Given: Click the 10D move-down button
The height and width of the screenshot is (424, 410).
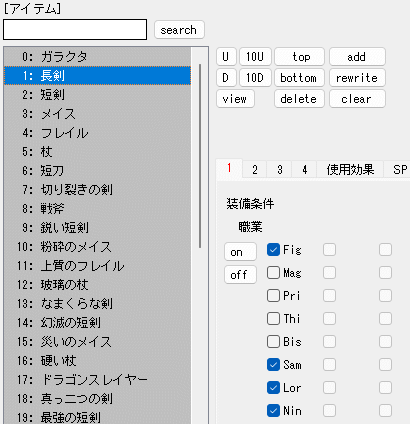Looking at the screenshot, I should click(x=255, y=78).
